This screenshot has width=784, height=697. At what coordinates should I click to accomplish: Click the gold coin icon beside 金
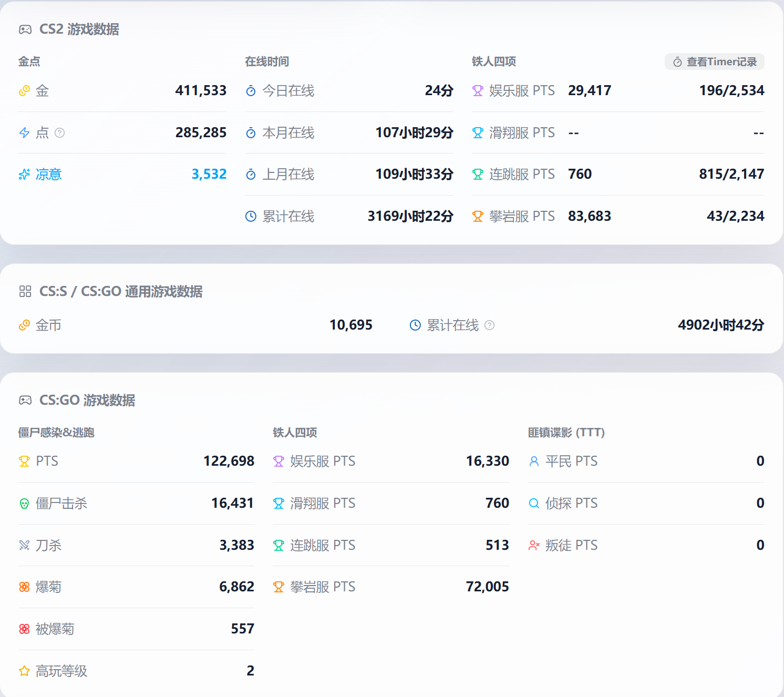click(24, 91)
